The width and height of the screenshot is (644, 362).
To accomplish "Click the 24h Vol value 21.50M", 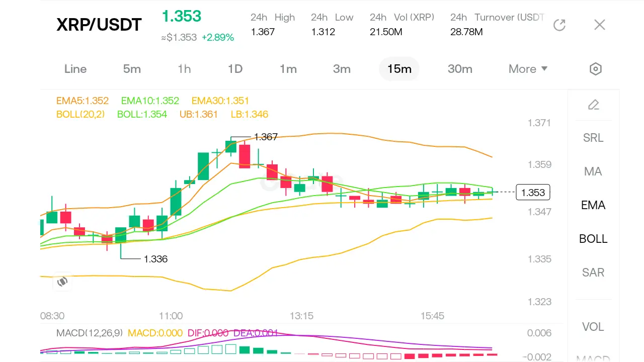I will click(x=386, y=32).
